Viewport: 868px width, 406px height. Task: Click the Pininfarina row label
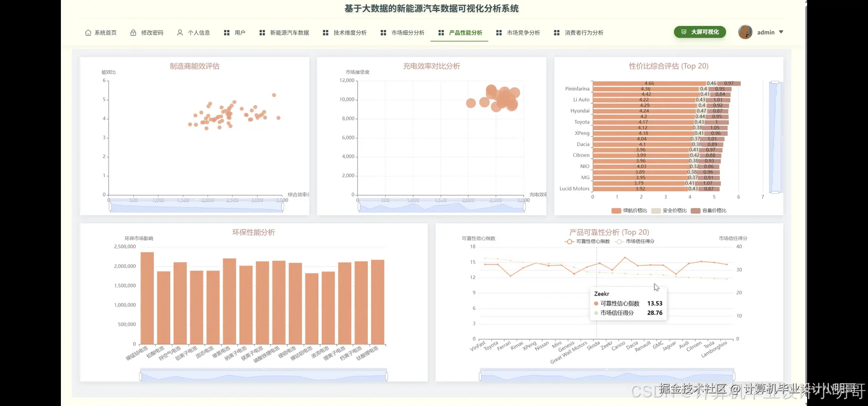point(577,89)
